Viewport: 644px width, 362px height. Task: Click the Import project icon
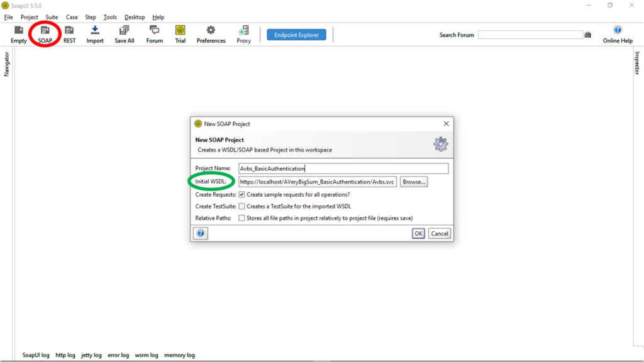(x=95, y=30)
